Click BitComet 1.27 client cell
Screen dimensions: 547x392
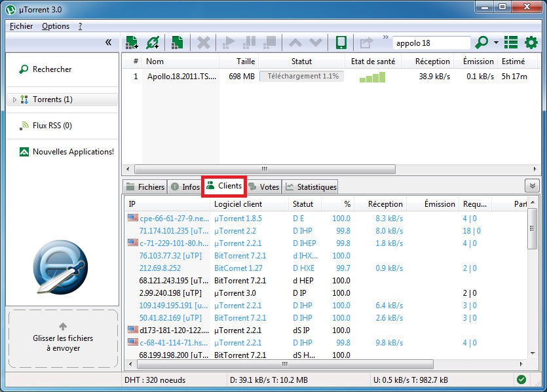238,268
